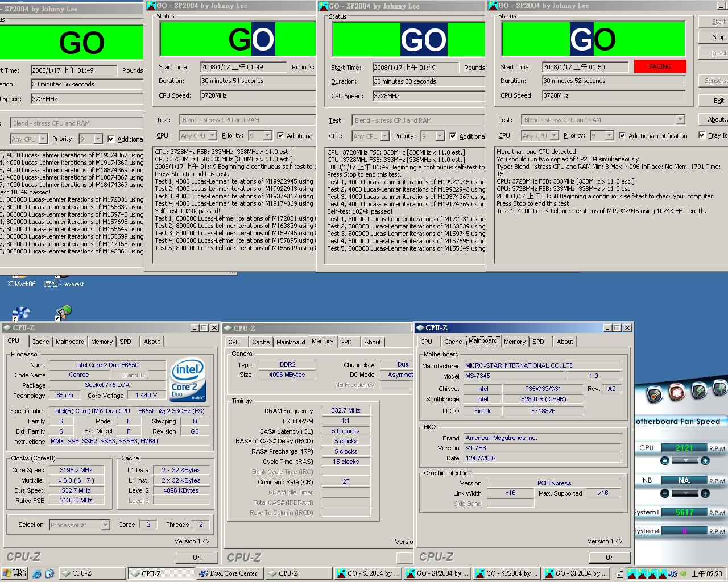728x582 pixels.
Task: Open the temperature gauge icon in Dual Core Center
Action: tap(655, 394)
